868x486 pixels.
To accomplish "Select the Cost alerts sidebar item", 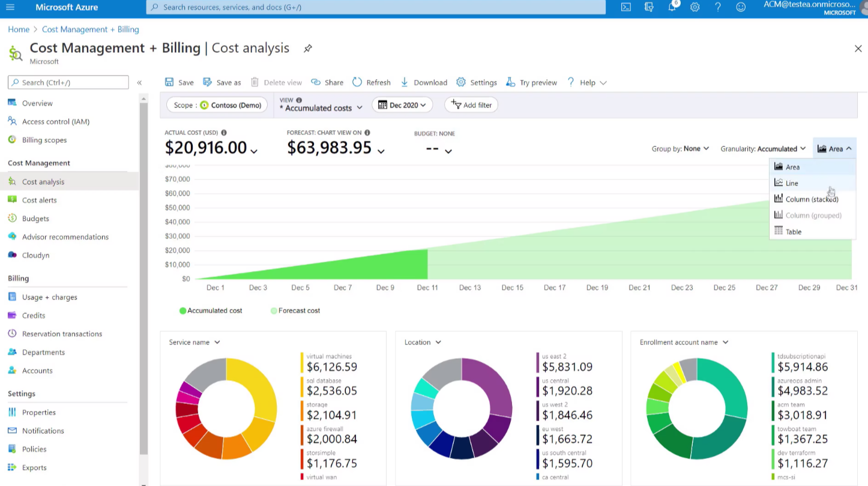I will point(39,200).
